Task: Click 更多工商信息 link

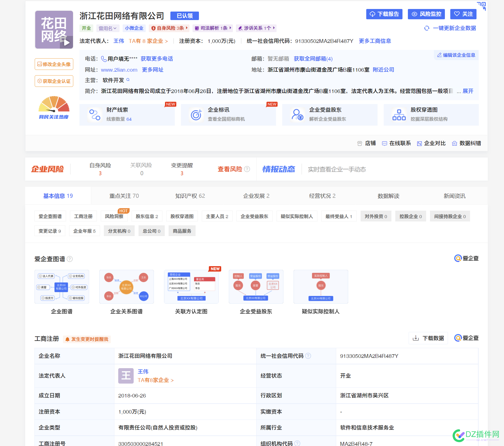Action: tap(375, 41)
